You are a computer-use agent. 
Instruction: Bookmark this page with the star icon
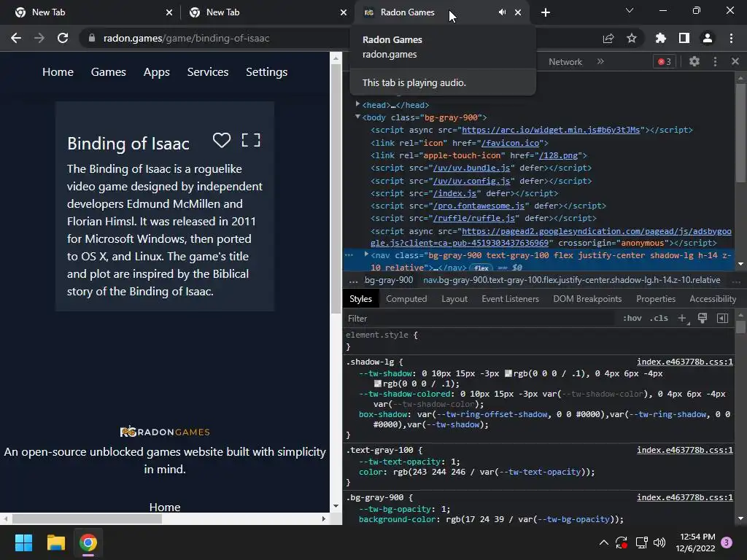[632, 38]
